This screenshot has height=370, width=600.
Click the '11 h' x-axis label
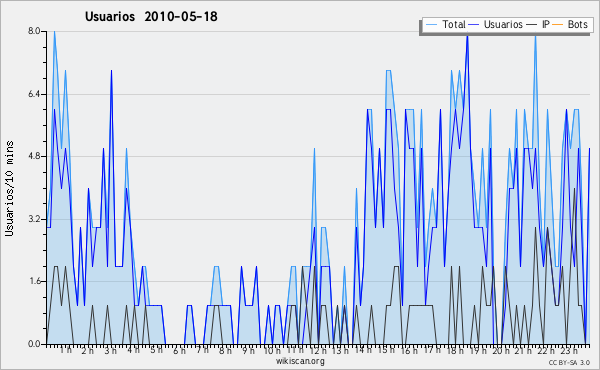coord(295,350)
